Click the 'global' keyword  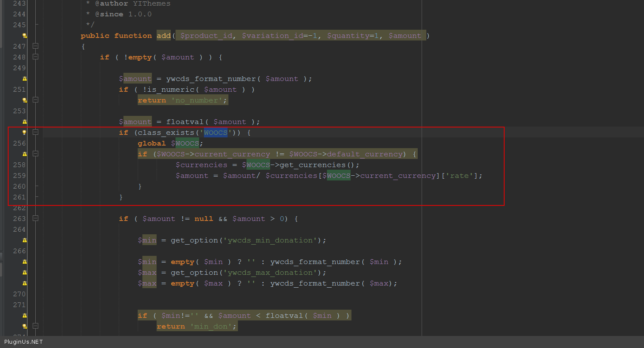[x=152, y=143]
